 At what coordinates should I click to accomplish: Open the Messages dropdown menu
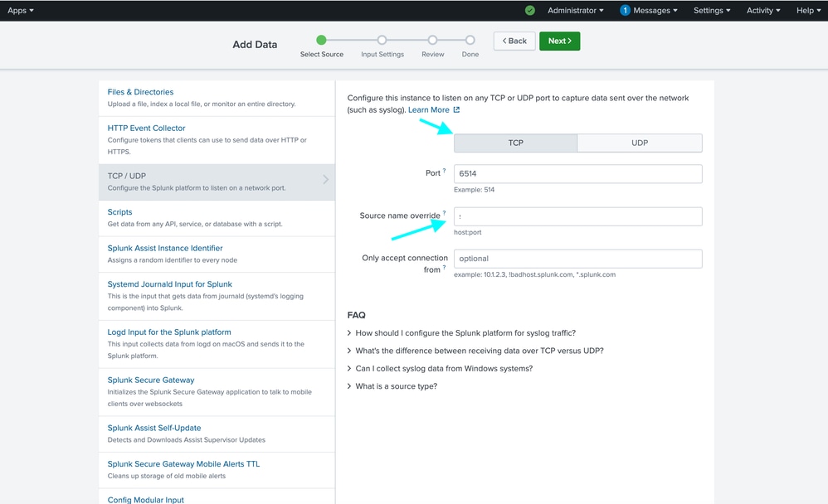tap(655, 11)
